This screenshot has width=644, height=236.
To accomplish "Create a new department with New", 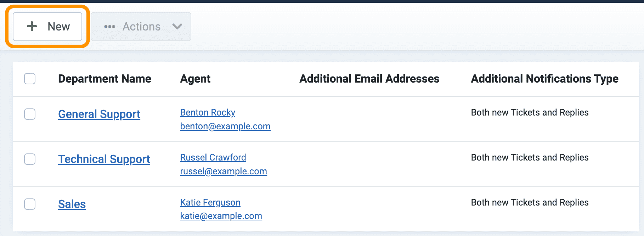I will [47, 27].
